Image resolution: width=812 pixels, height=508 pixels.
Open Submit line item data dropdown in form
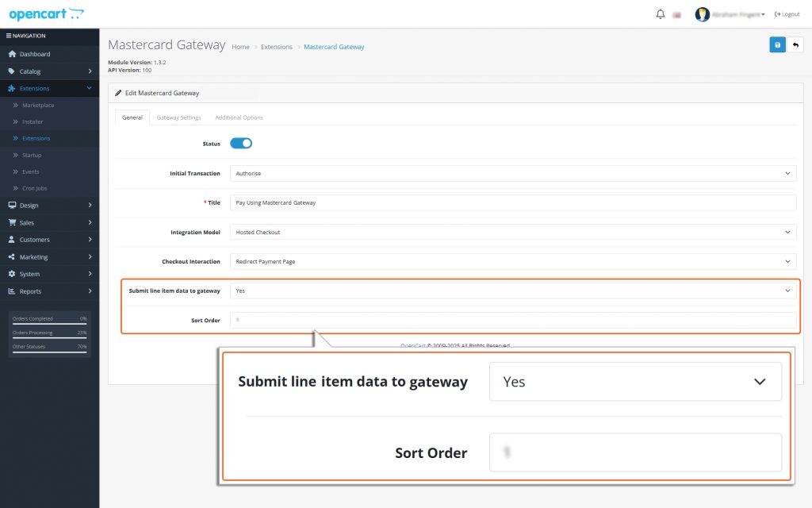tap(513, 291)
